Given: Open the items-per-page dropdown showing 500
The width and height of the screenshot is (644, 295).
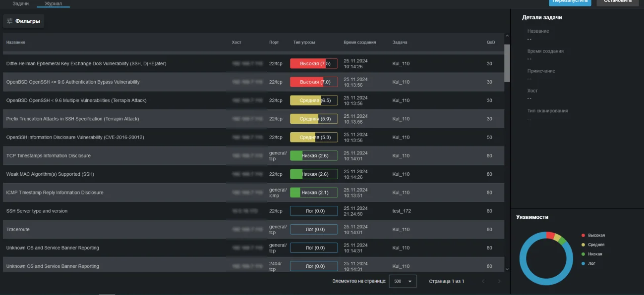Looking at the screenshot, I should (403, 281).
